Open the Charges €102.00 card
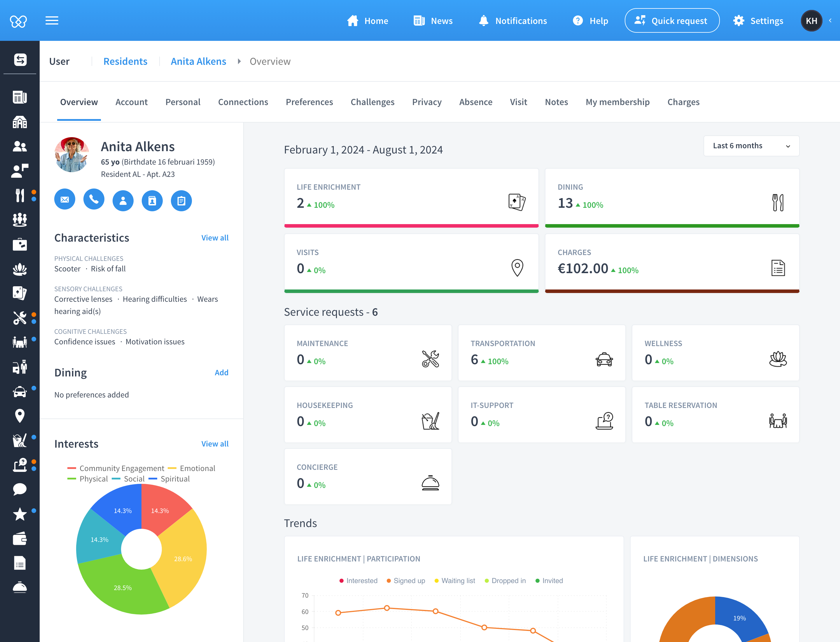The height and width of the screenshot is (642, 840). (672, 263)
